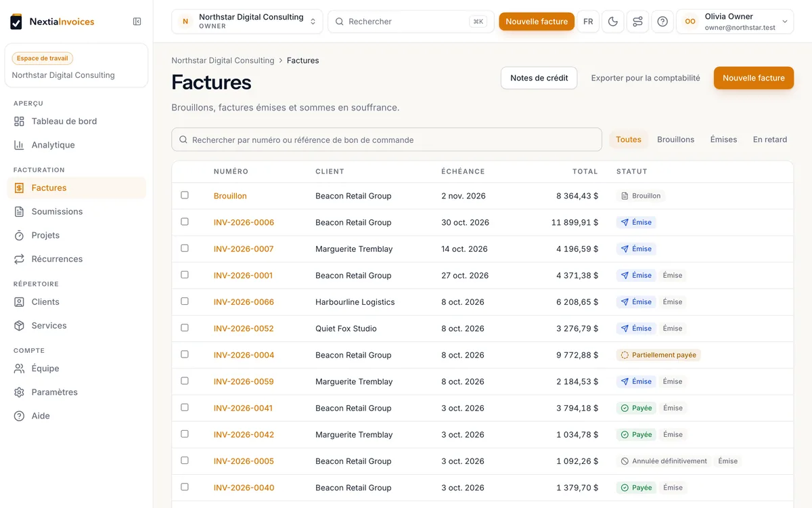Show Toutes invoices filter
Viewport: 812px width, 508px height.
629,140
